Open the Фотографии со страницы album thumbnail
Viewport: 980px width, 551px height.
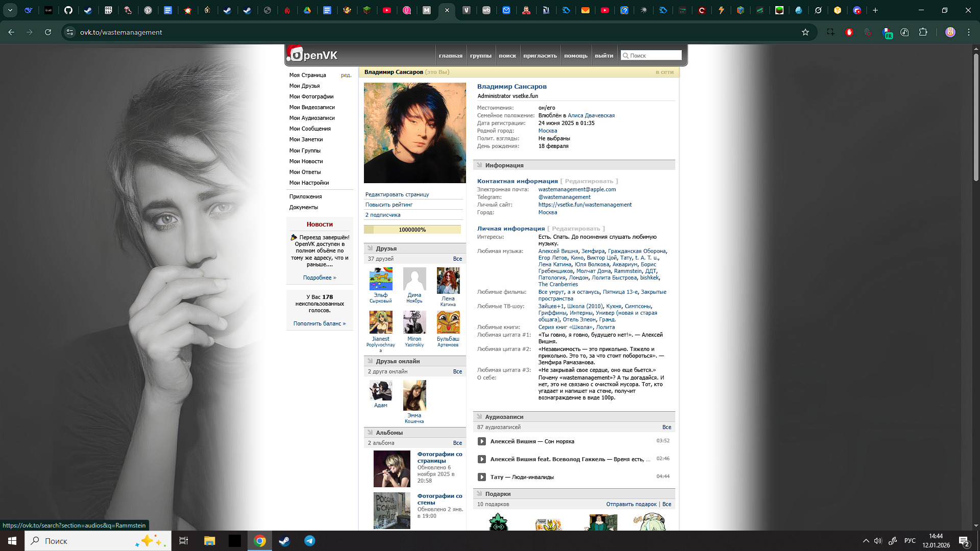coord(391,468)
